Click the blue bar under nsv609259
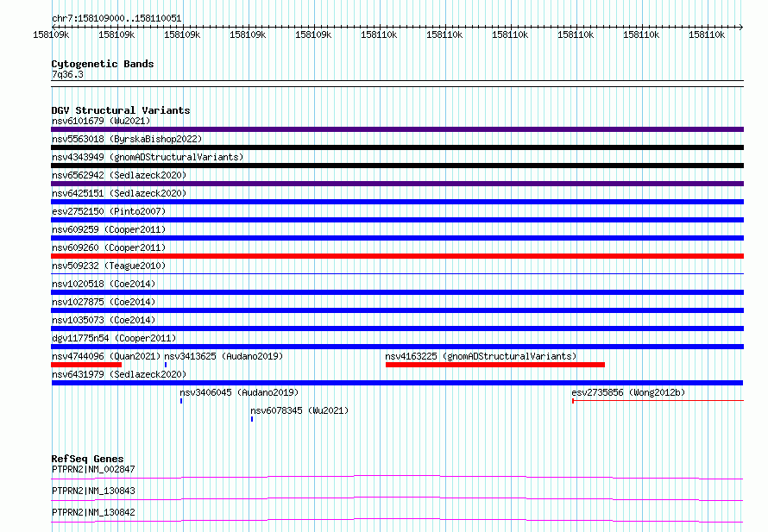768x532 pixels. pyautogui.click(x=397, y=238)
